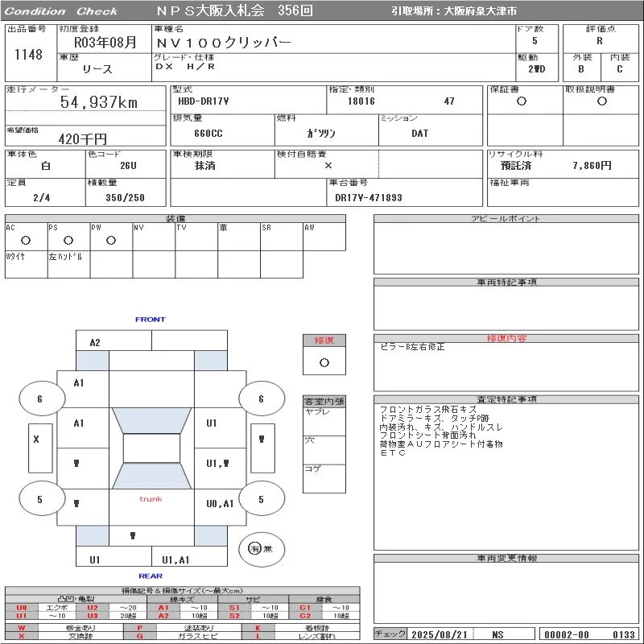Image resolution: width=644 pixels, height=644 pixels.
Task: Click the left front tire circle marked 6
Action: click(x=39, y=398)
